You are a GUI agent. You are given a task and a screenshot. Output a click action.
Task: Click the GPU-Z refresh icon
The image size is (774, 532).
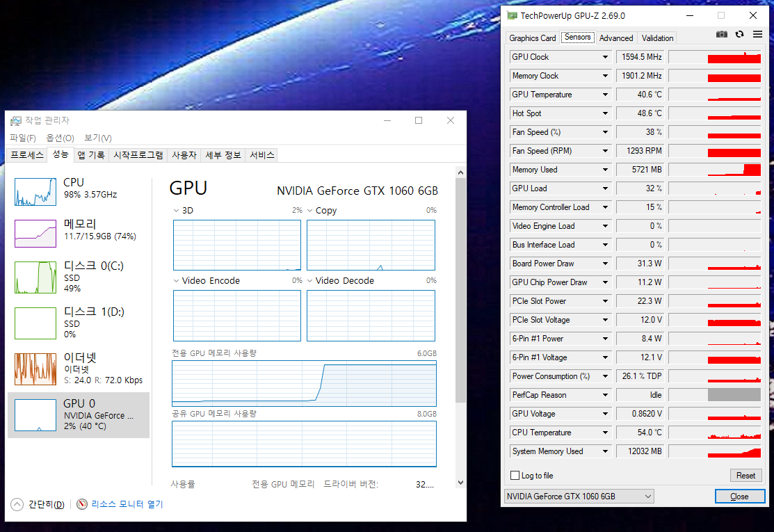coord(739,34)
